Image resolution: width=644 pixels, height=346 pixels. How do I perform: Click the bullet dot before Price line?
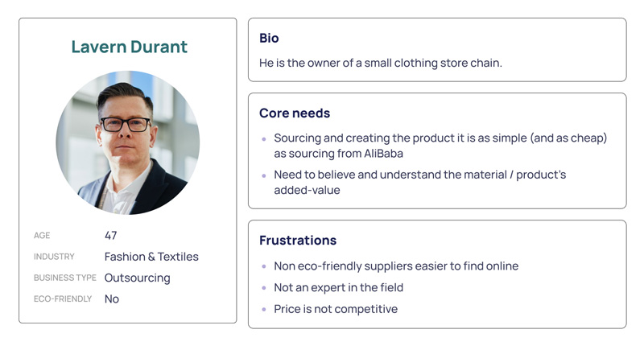click(264, 309)
